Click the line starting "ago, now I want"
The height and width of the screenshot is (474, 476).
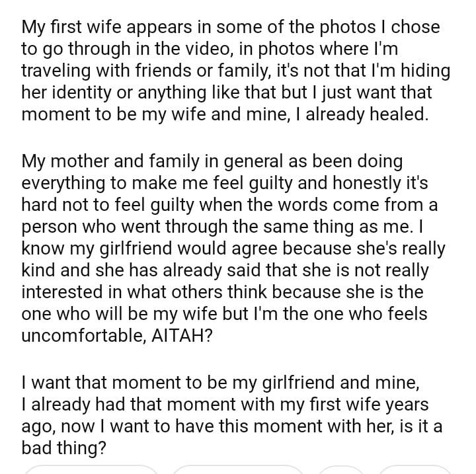[x=233, y=426]
